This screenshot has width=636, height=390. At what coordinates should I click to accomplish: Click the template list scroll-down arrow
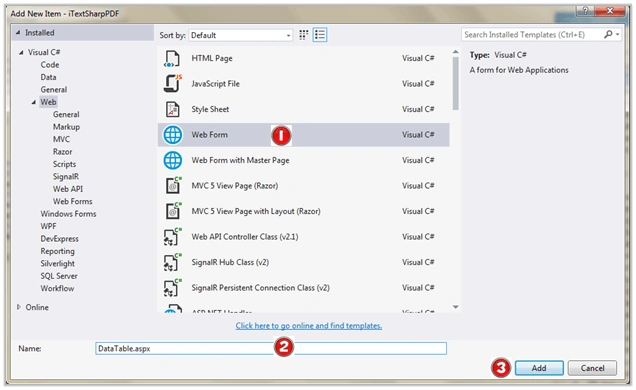[456, 307]
